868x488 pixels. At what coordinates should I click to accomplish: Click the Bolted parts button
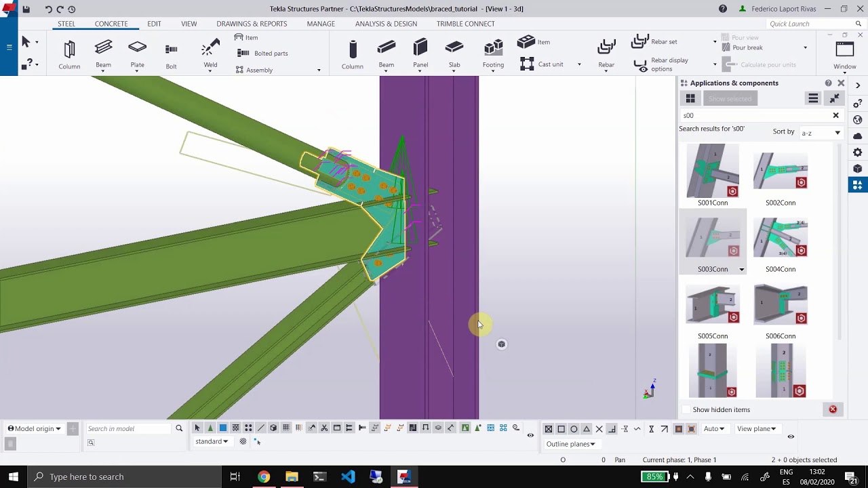tap(263, 53)
